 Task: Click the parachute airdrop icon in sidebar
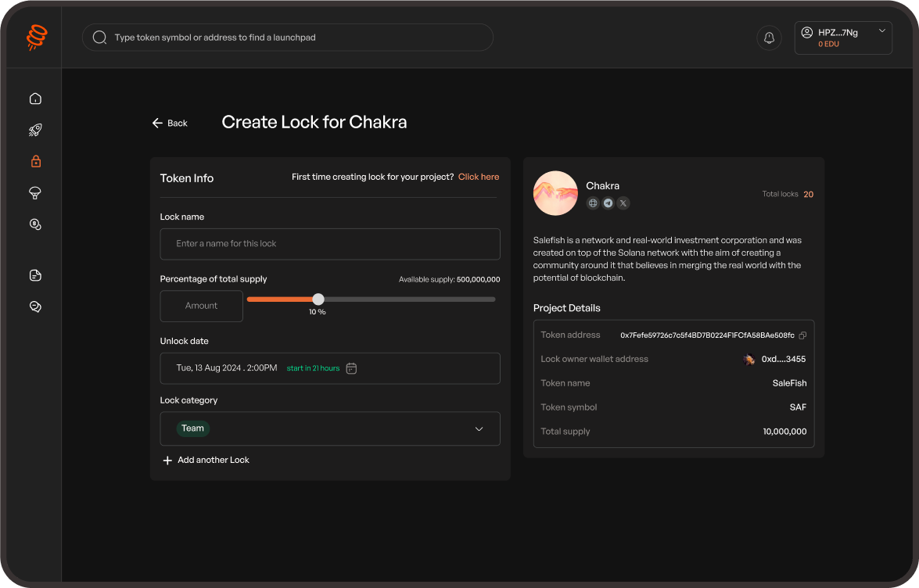[x=34, y=193]
